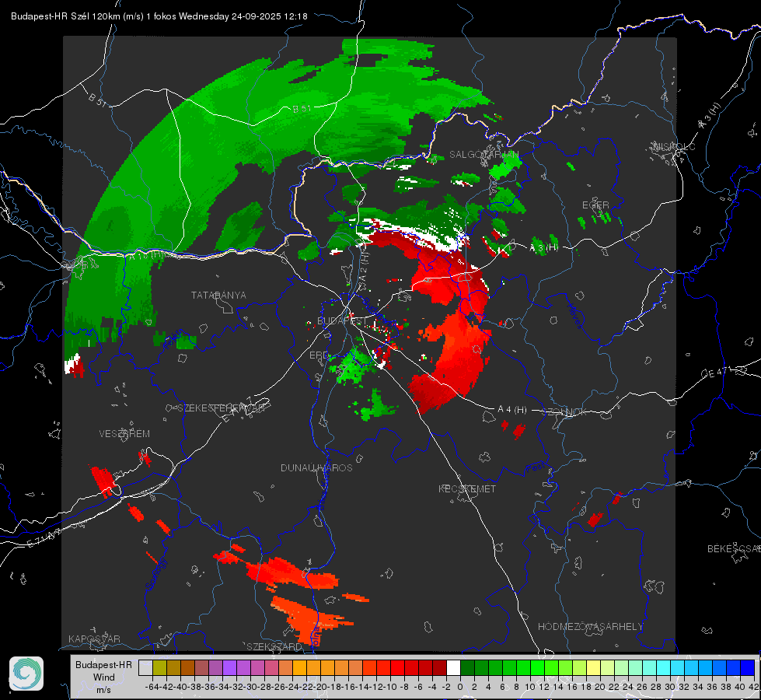The height and width of the screenshot is (700, 761).
Task: Pick the grey swatch at the legend's left end
Action: [145, 668]
